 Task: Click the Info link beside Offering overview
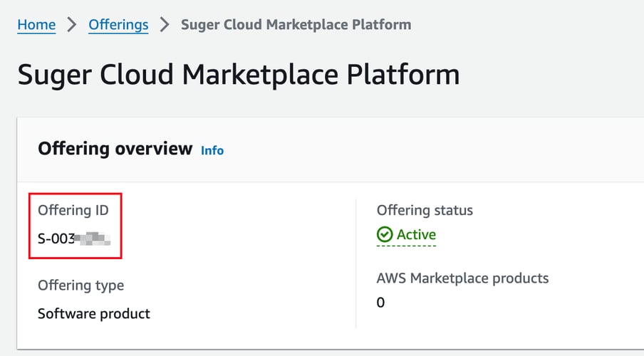212,150
